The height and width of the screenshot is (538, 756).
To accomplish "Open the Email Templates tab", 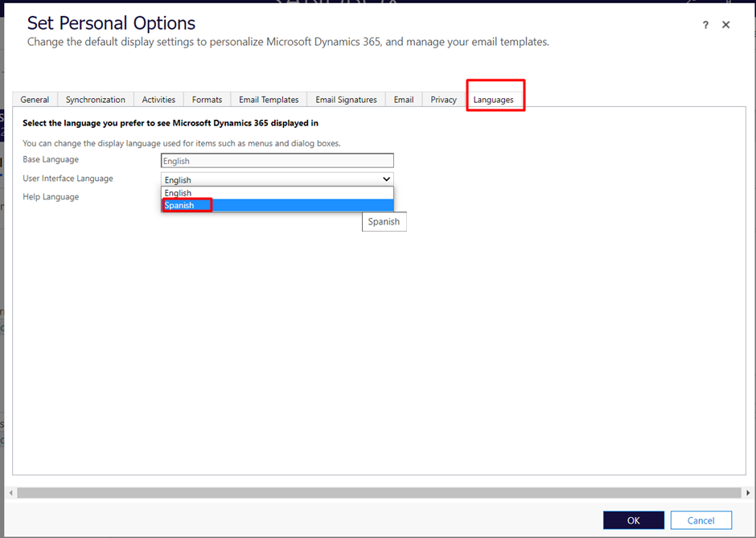I will 269,99.
